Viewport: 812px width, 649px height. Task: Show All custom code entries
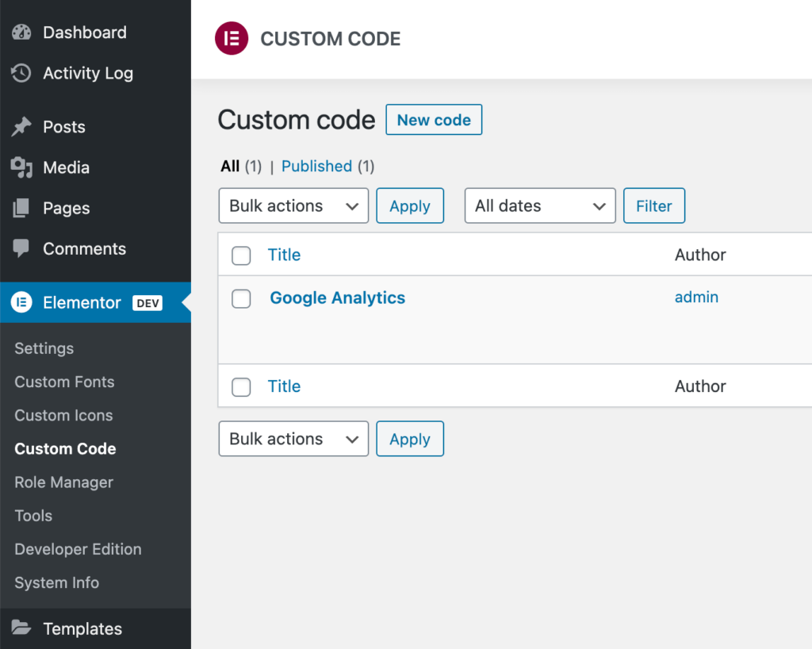tap(230, 167)
